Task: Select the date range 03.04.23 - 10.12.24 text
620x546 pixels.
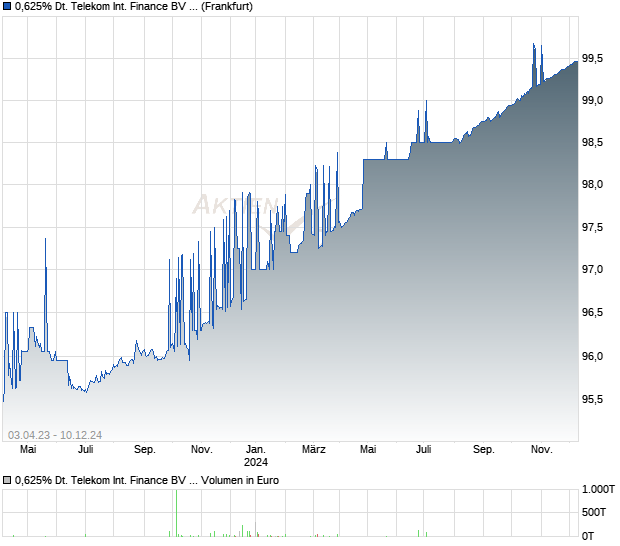Action: (56, 434)
